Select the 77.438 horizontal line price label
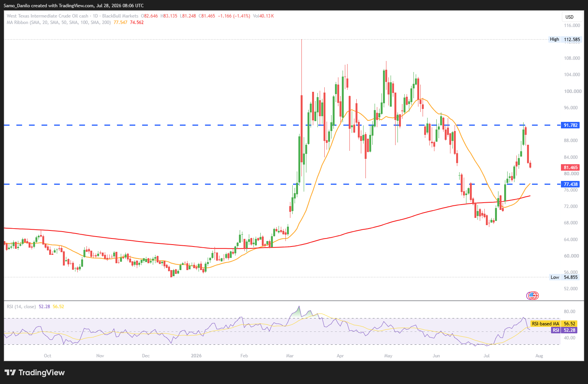Viewport: 588px width, 384px height. [x=571, y=184]
